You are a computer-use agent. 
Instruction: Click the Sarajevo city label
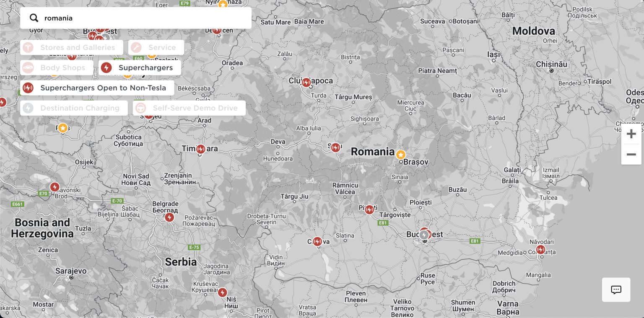click(71, 271)
